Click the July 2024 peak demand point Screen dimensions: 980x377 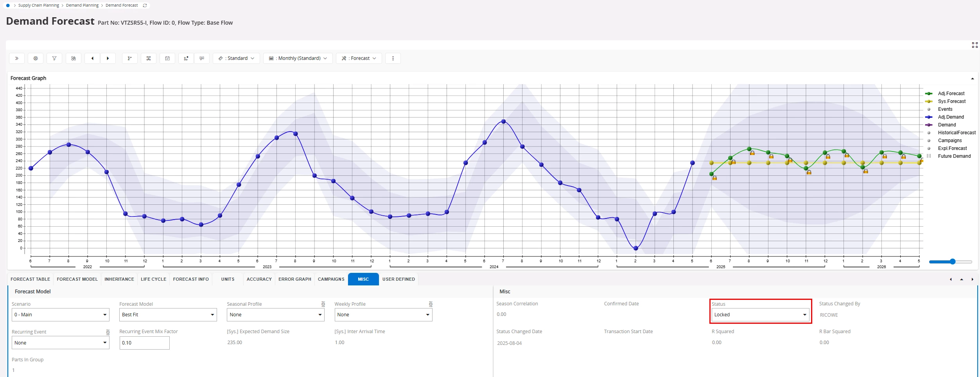tap(503, 122)
